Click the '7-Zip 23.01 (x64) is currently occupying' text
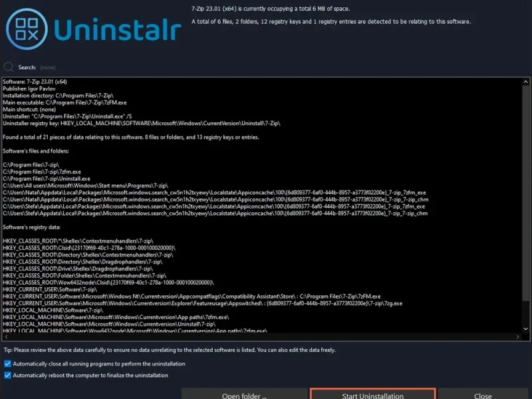Image resolution: width=532 pixels, height=399 pixels. 271,9
